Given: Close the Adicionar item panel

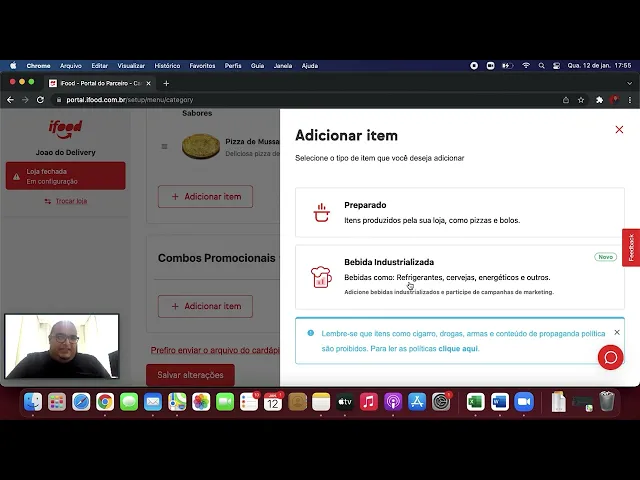Looking at the screenshot, I should [x=619, y=129].
